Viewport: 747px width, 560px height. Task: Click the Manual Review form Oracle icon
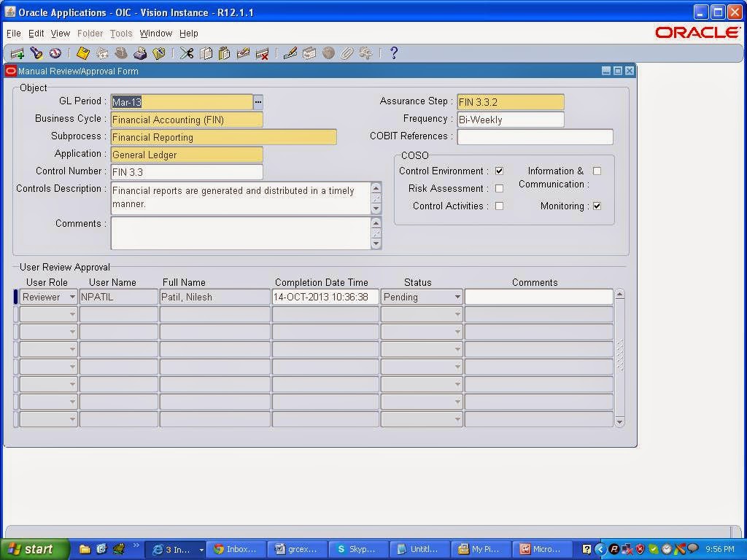pos(10,71)
